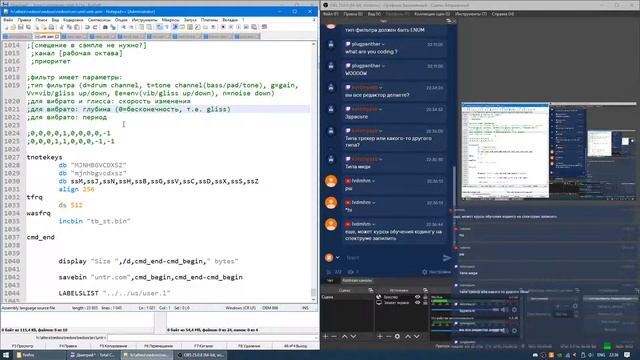The height and width of the screenshot is (360, 640).
Task: Click the Save all toolbar icon
Action: (28, 27)
